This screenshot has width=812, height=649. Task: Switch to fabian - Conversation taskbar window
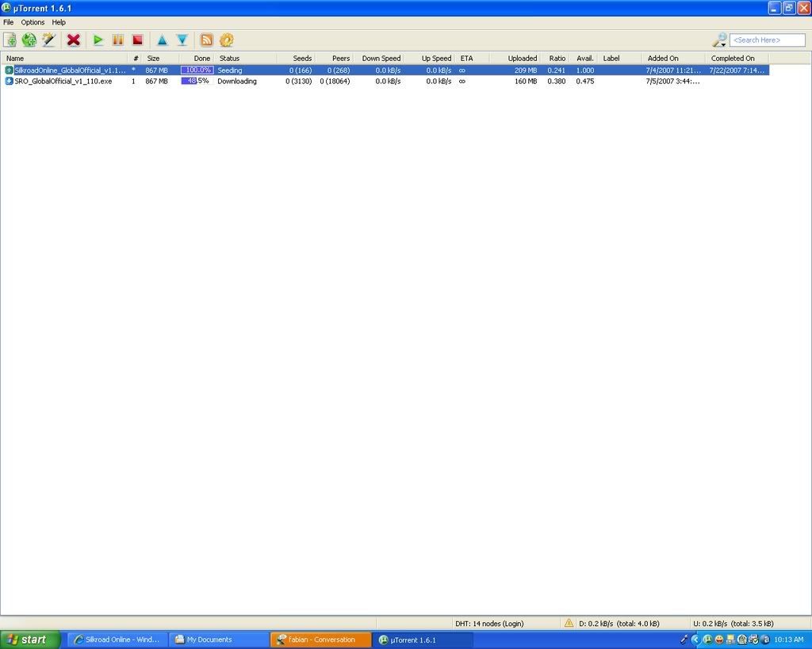(x=320, y=639)
